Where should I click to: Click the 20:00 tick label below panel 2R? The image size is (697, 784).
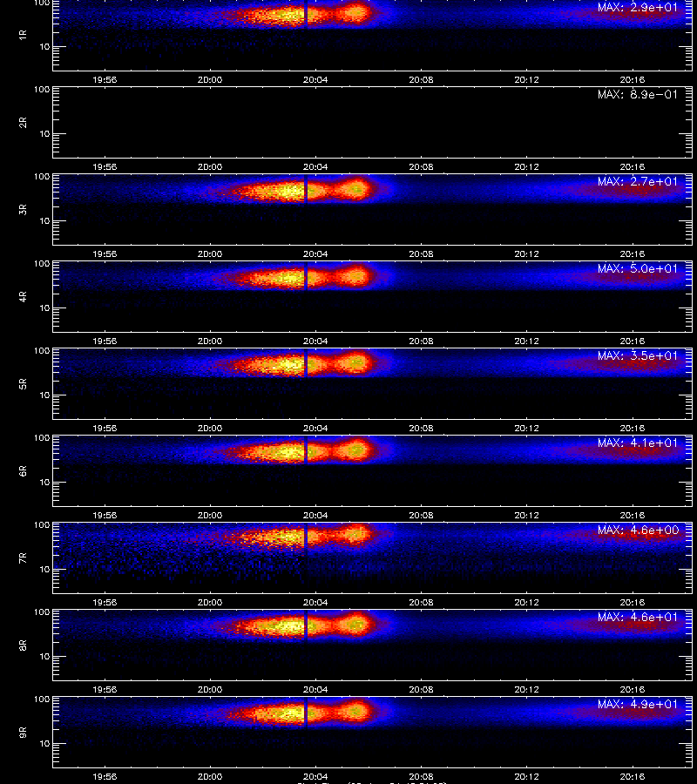[210, 166]
